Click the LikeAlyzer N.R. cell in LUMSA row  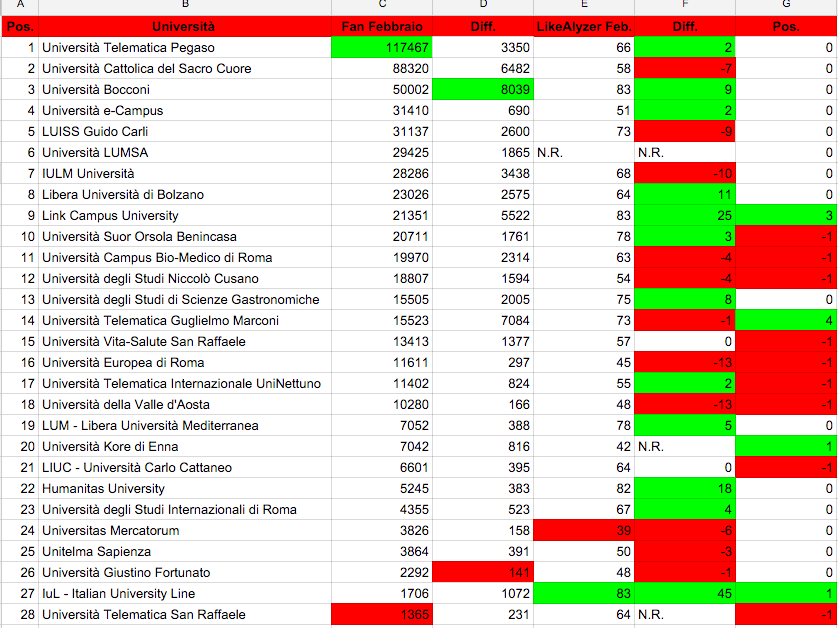[x=584, y=152]
